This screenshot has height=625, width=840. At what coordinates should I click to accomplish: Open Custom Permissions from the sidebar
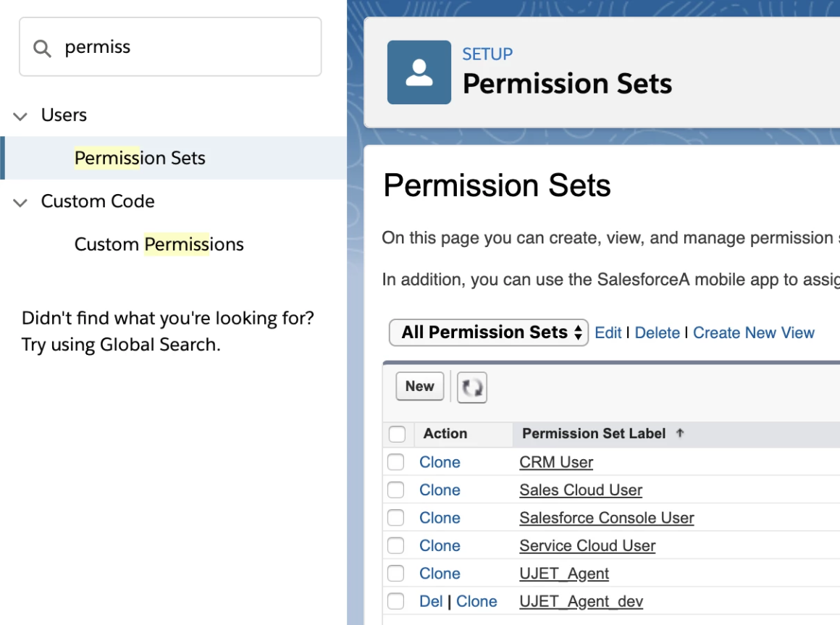(x=159, y=244)
